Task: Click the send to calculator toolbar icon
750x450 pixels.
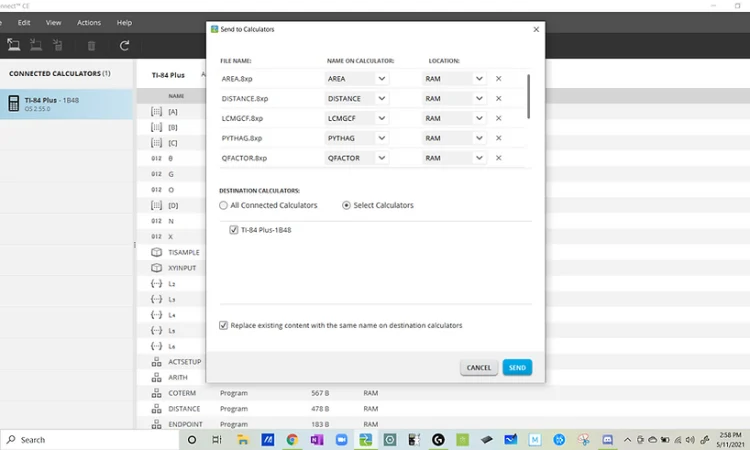Action: 58,45
